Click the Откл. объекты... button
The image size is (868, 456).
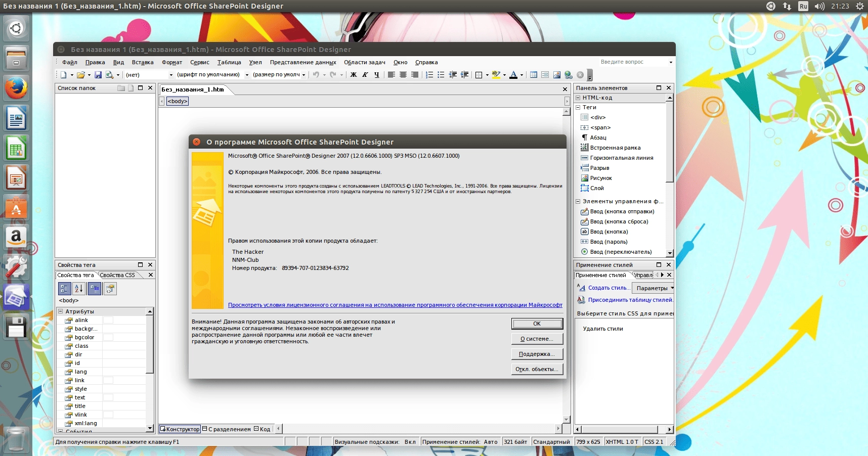coord(537,369)
